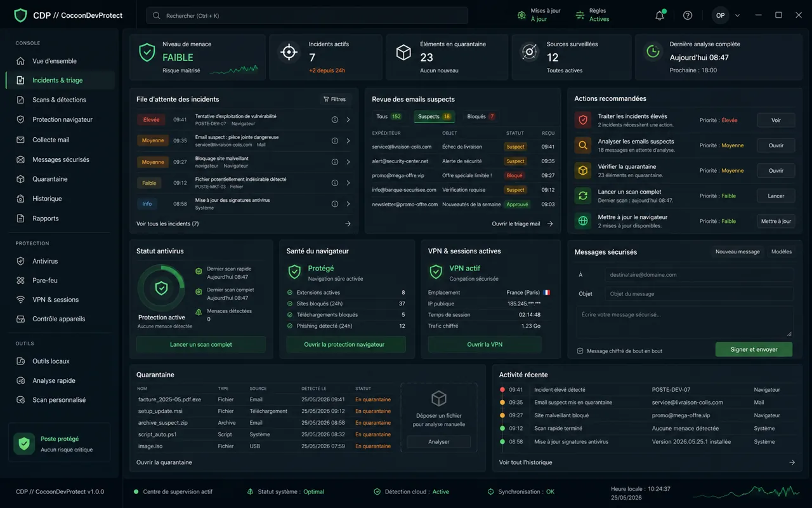Screen dimensions: 812x508
Task: Open the Ouvrir la quarantaine link
Action: click(164, 462)
